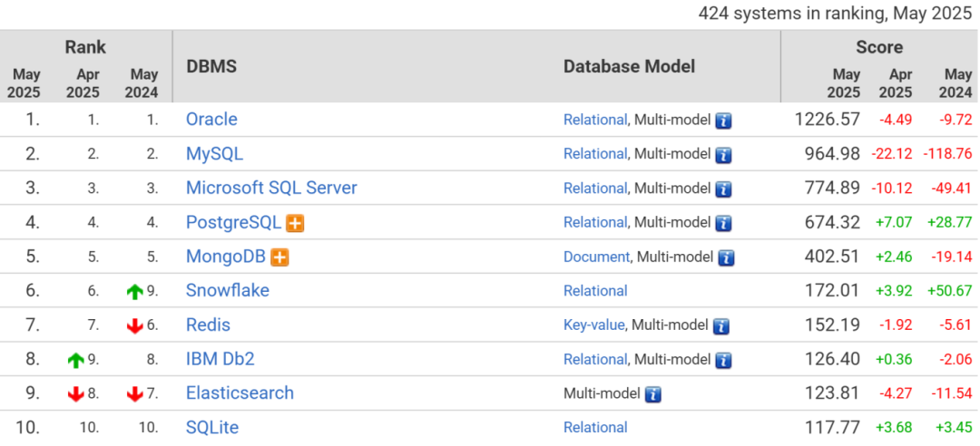
Task: Open the MySQL link
Action: (214, 153)
